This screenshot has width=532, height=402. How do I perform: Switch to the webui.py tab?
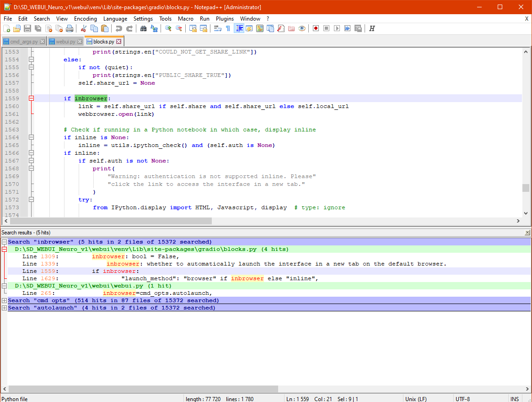click(x=65, y=42)
